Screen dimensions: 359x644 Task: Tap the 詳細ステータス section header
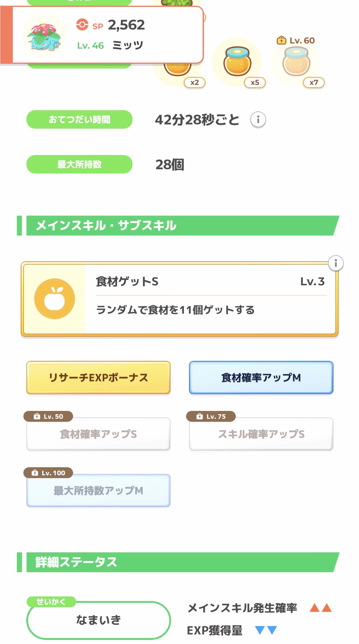(178, 562)
